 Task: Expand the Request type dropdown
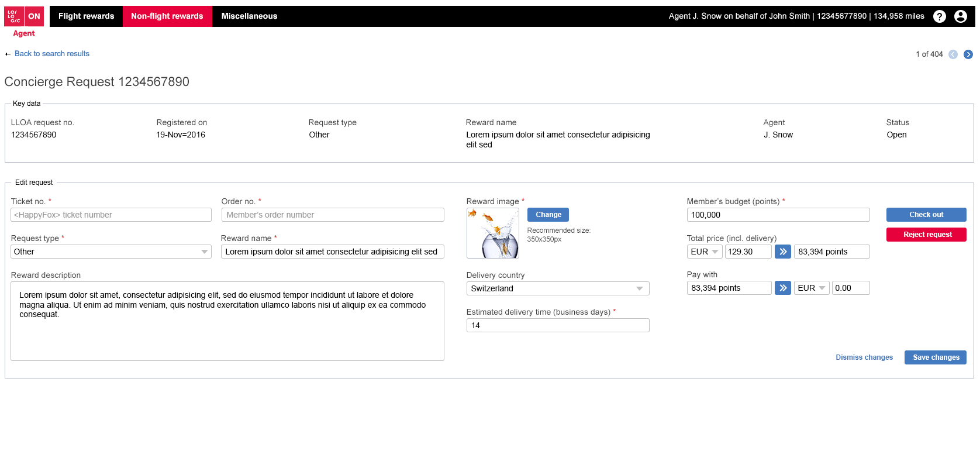point(111,252)
